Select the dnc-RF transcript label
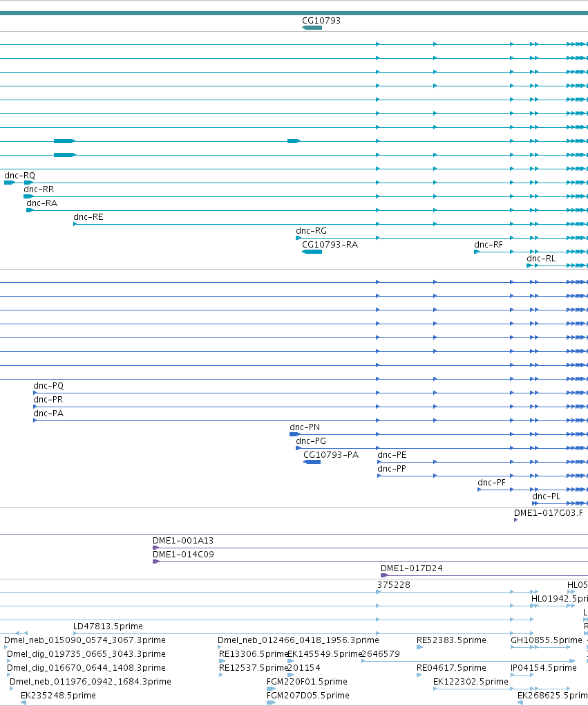 [x=489, y=245]
